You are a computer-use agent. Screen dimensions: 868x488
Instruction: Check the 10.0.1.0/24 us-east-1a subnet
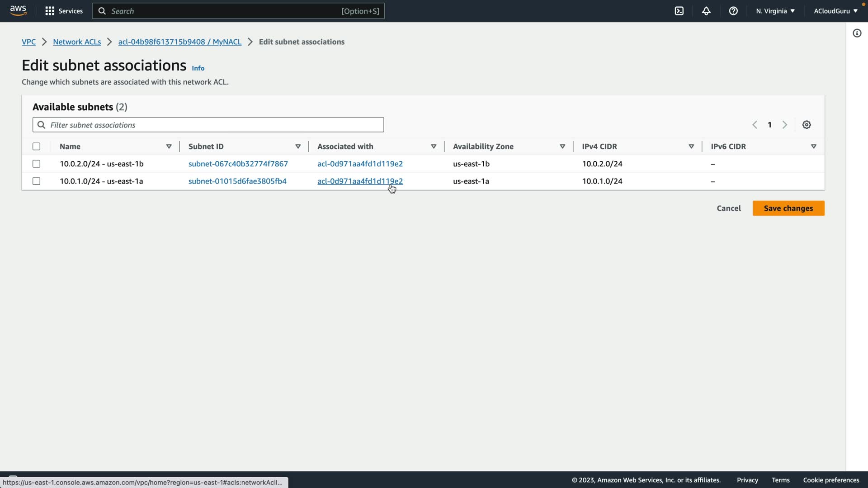(37, 181)
